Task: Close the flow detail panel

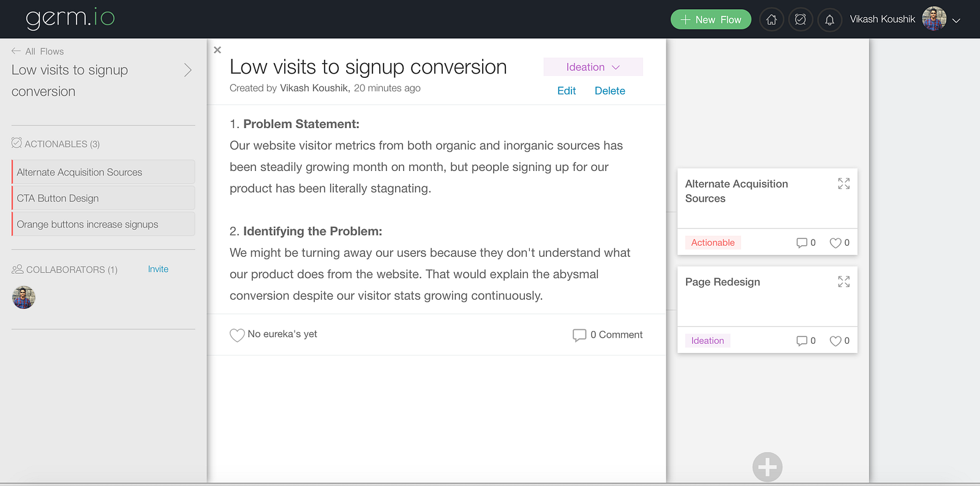Action: coord(217,50)
